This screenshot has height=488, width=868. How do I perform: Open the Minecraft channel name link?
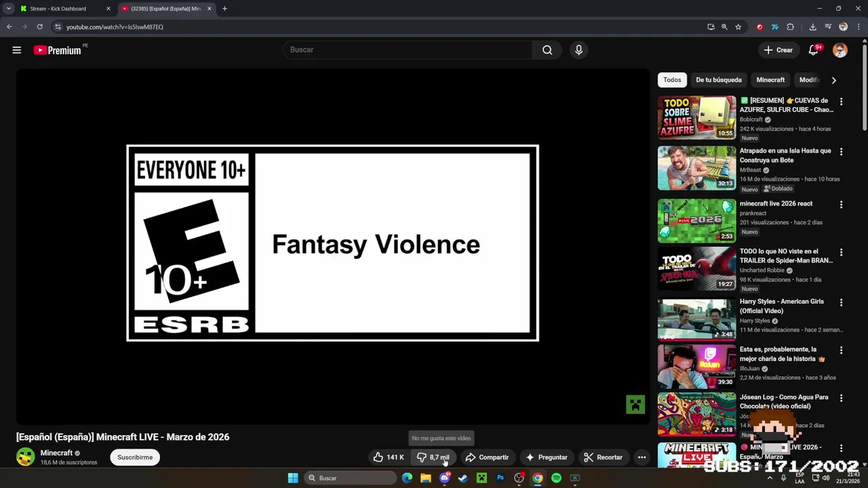click(56, 453)
